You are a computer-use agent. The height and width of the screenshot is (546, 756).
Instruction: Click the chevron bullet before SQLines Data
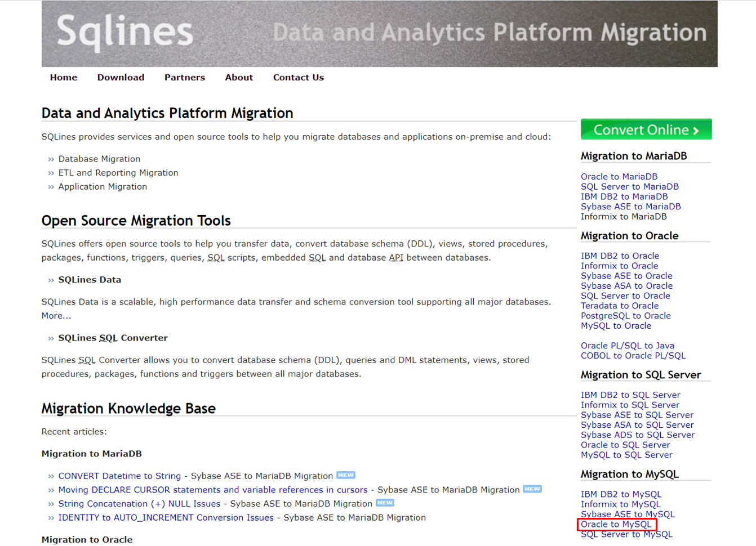[51, 280]
